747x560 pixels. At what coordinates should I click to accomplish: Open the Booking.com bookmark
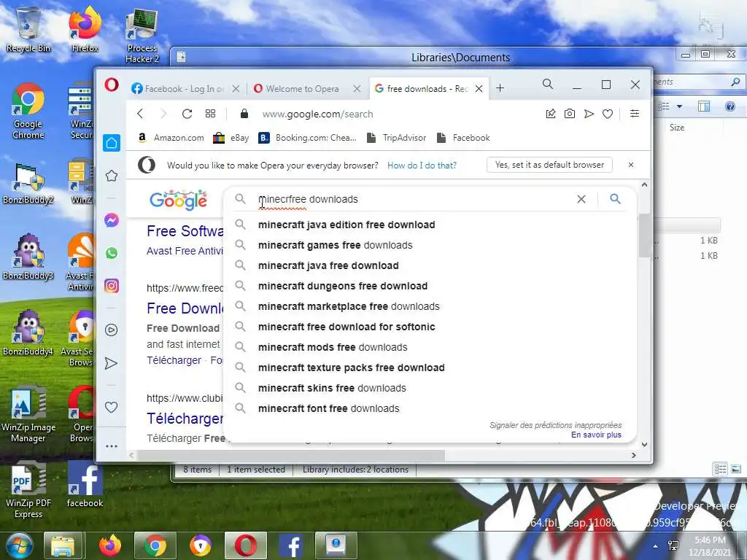coord(307,138)
